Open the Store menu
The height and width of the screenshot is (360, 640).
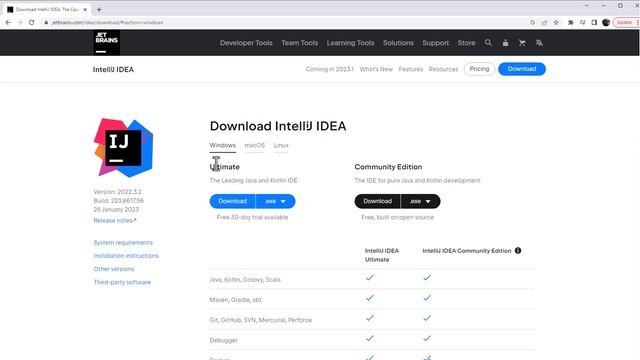pos(466,42)
